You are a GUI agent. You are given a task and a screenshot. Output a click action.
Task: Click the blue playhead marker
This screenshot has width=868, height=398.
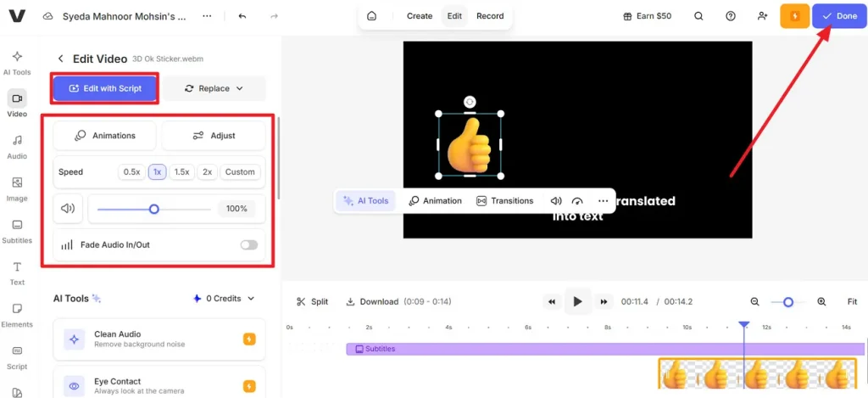744,324
